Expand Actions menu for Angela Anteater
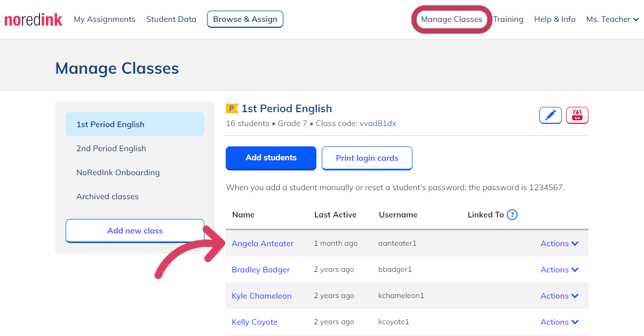This screenshot has width=644, height=336. click(560, 244)
